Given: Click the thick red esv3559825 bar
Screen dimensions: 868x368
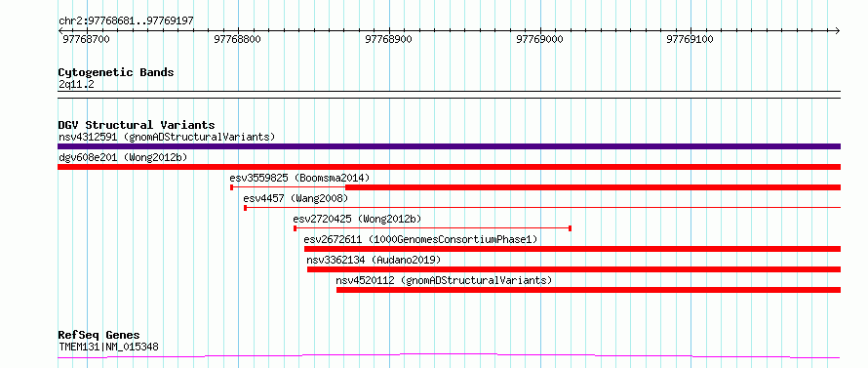Looking at the screenshot, I should pyautogui.click(x=593, y=187).
